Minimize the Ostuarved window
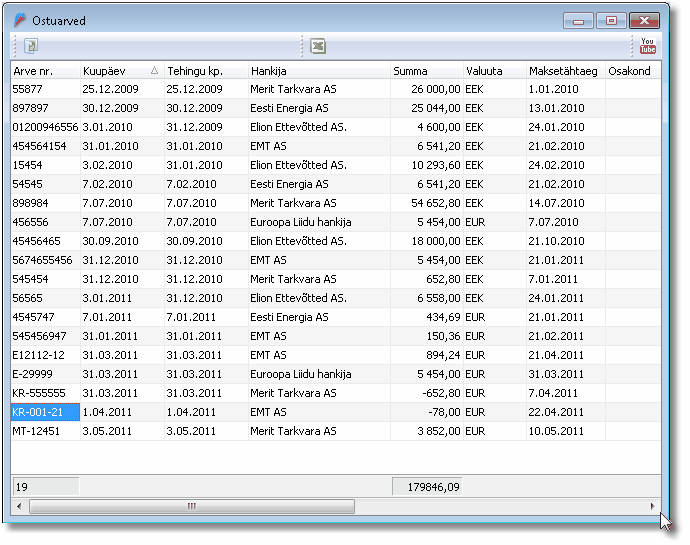 coord(578,21)
